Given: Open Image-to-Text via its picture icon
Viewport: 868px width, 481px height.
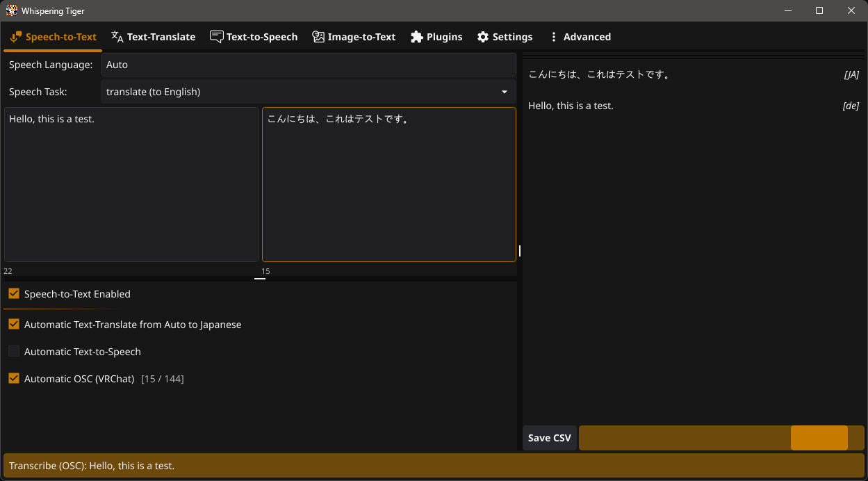Looking at the screenshot, I should [319, 36].
